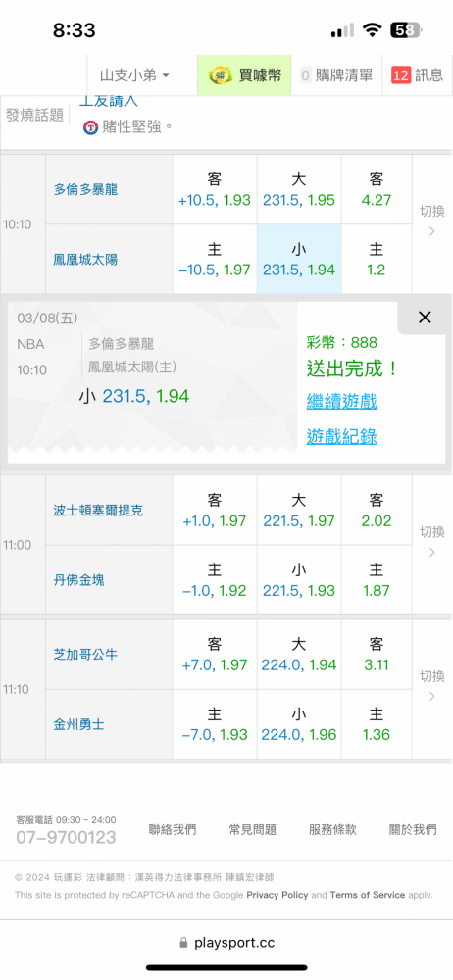
Task: Open the 訊息 messages with 12 badge
Action: click(x=418, y=75)
